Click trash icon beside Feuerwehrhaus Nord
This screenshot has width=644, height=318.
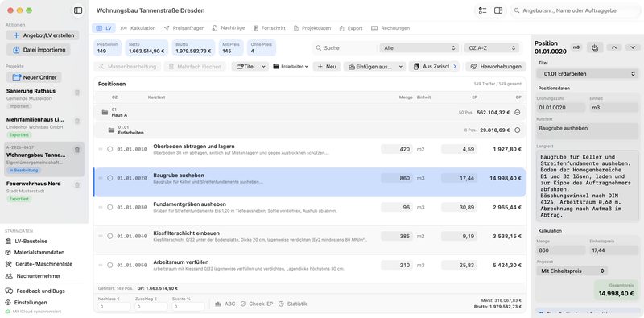[x=77, y=185]
